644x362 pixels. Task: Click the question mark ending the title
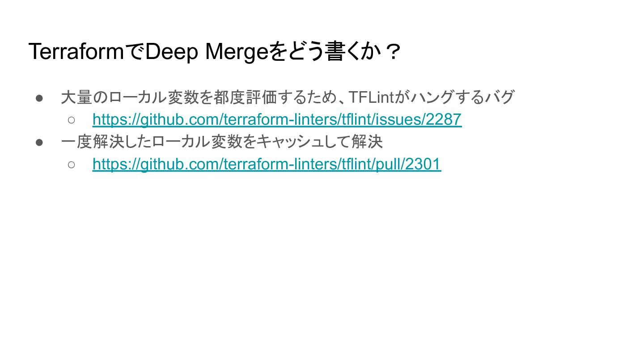(x=393, y=53)
